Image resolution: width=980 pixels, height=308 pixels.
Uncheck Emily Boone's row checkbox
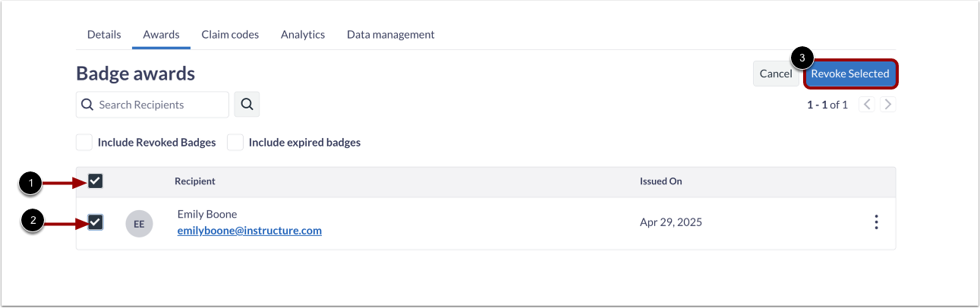(x=96, y=222)
